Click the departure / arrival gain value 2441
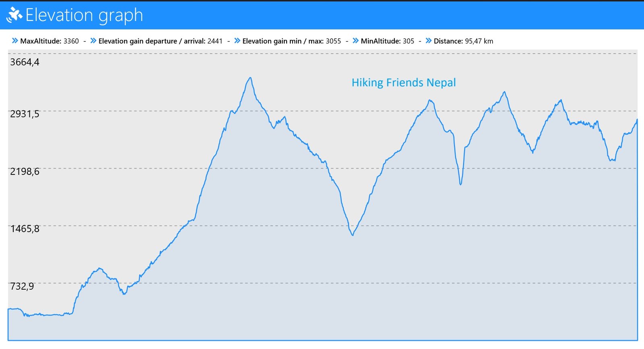This screenshot has height=349, width=644. coord(215,41)
